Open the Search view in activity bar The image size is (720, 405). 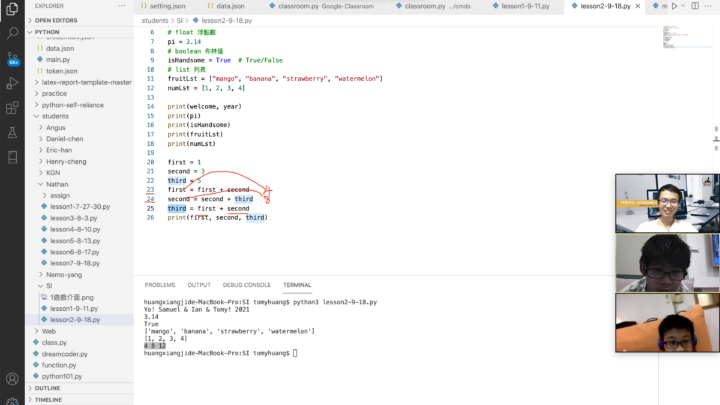point(12,34)
